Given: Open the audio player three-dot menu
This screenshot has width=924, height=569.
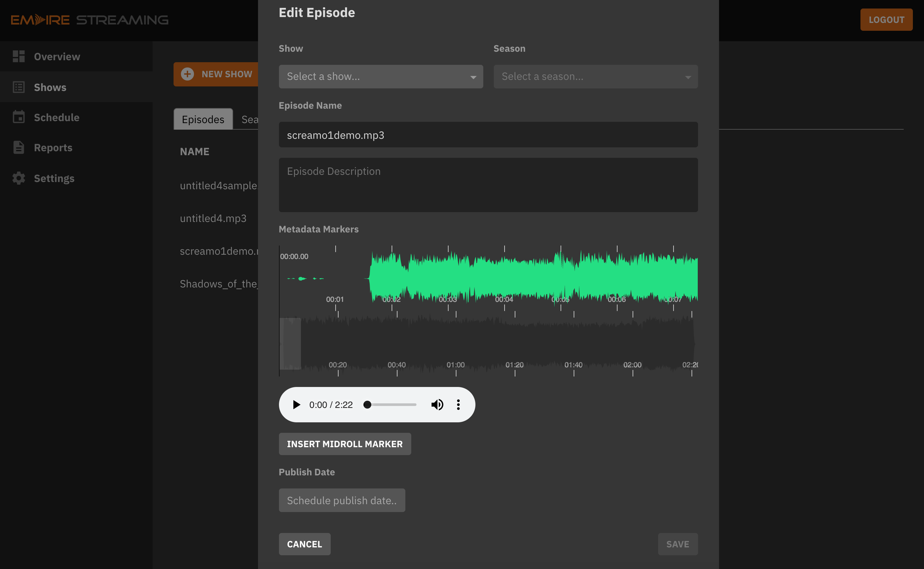Looking at the screenshot, I should [458, 405].
